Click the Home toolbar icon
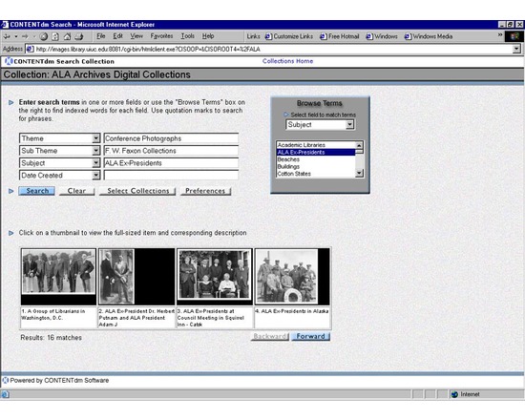This screenshot has width=525, height=420. 68,36
